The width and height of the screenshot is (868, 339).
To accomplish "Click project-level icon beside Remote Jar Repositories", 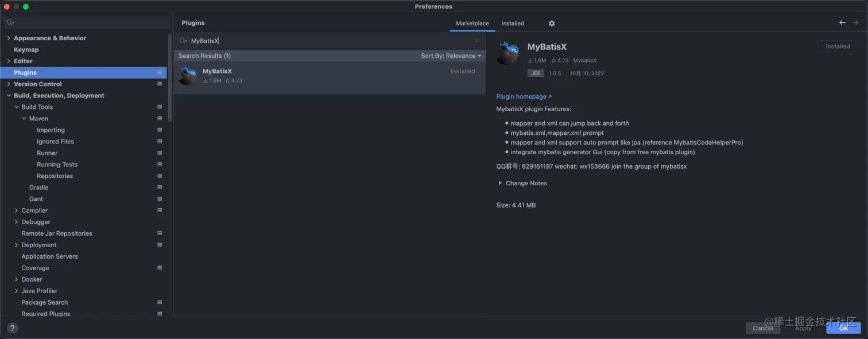I will (x=160, y=233).
